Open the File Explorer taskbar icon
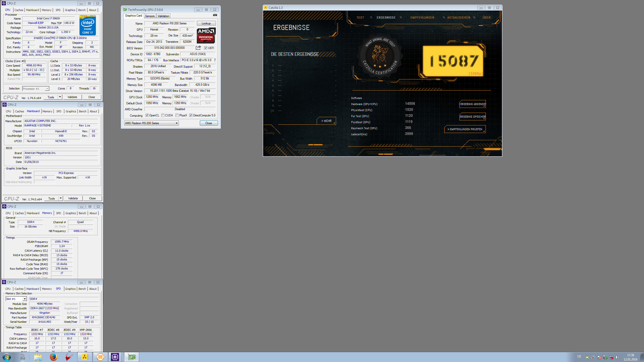The image size is (644, 362). click(x=38, y=357)
